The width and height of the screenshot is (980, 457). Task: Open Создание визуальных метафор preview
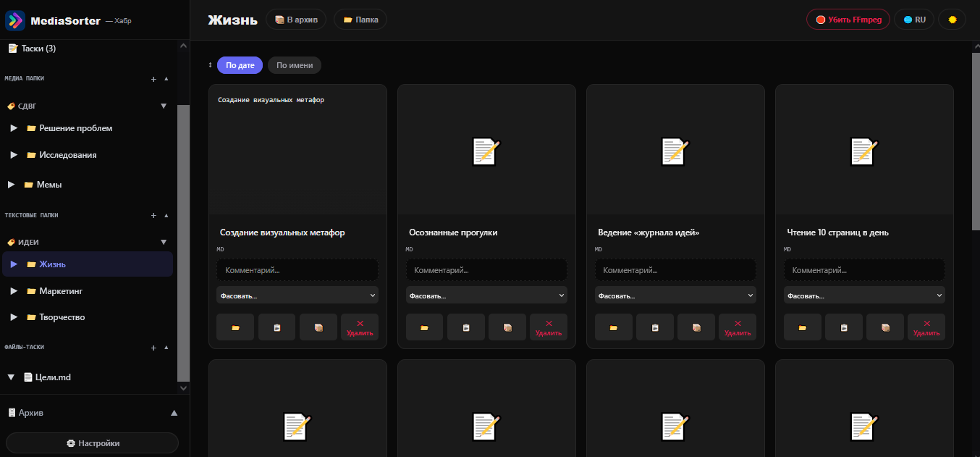297,149
